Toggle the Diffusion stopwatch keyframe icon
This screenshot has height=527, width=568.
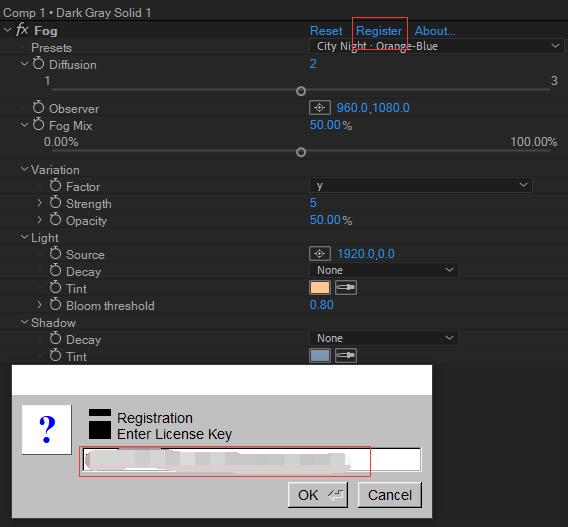tap(38, 64)
